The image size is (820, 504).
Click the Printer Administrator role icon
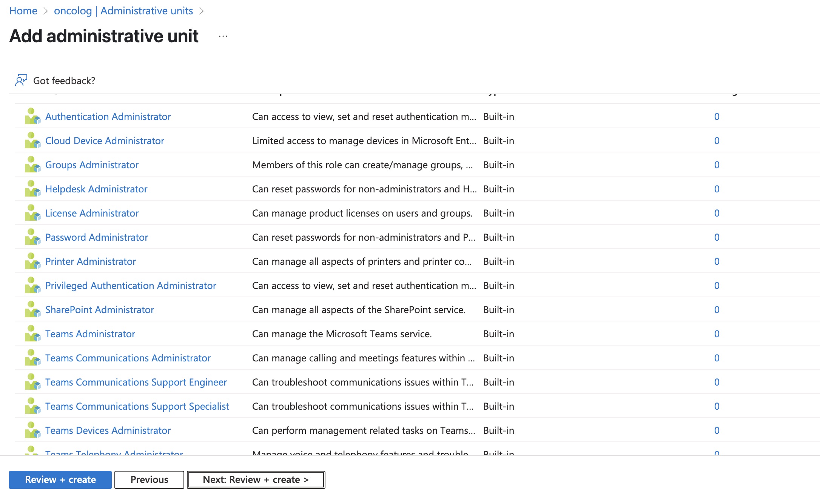32,261
